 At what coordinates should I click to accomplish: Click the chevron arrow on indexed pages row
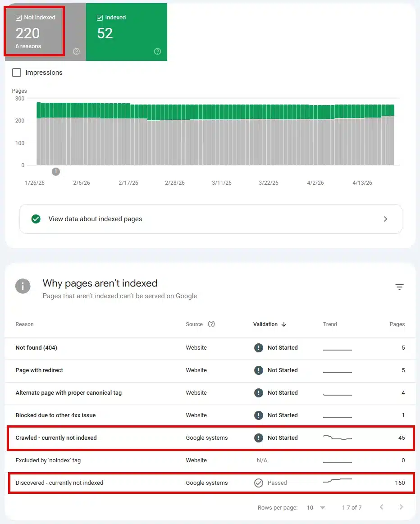pyautogui.click(x=386, y=219)
